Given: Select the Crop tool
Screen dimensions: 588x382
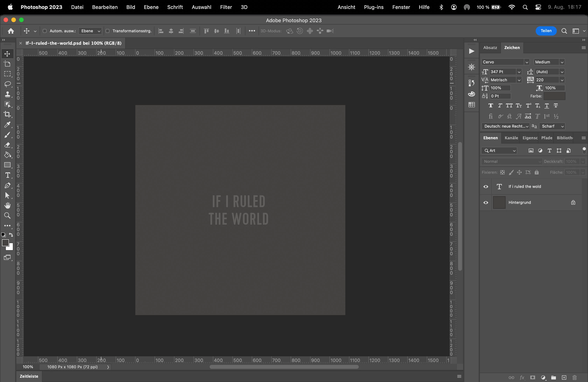Looking at the screenshot, I should tap(7, 114).
